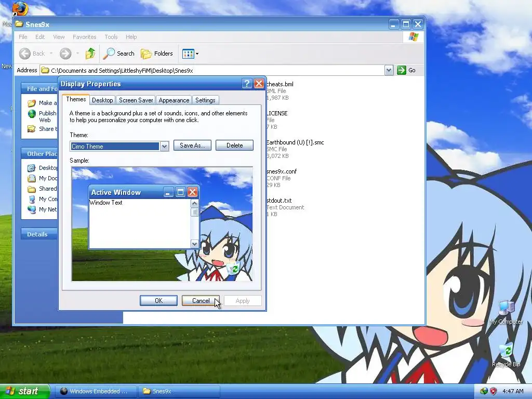Select the Themes tab

[76, 99]
